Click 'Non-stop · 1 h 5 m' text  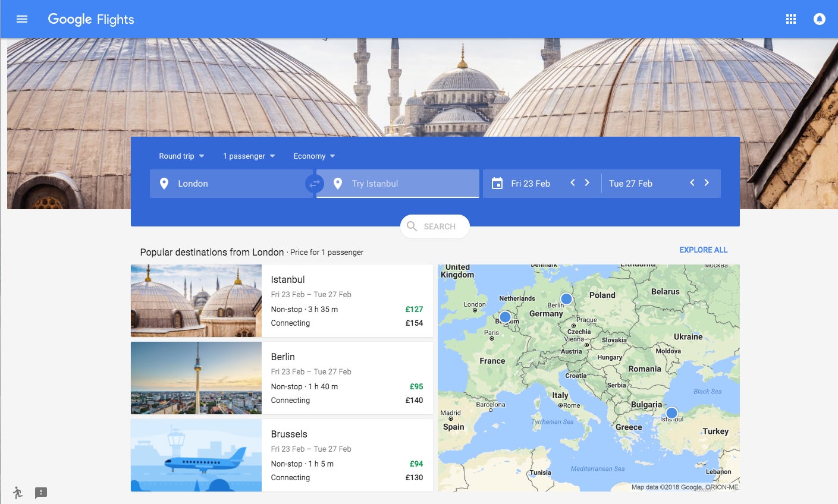302,464
